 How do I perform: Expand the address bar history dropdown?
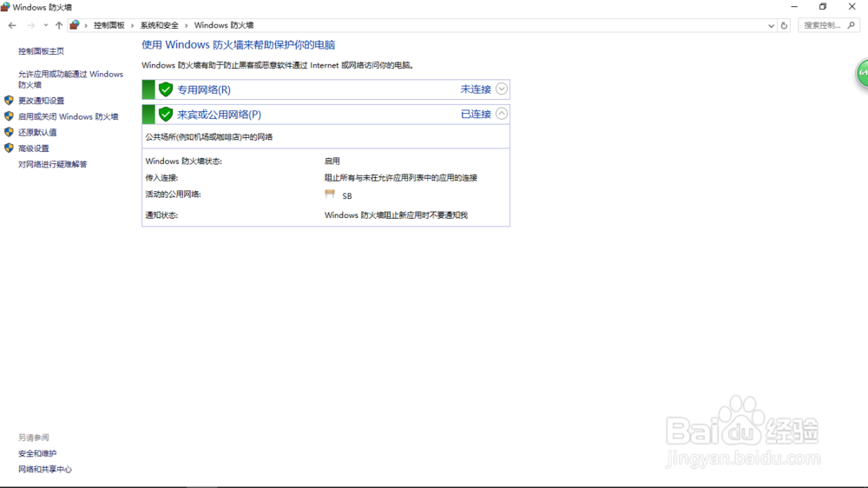coord(771,25)
